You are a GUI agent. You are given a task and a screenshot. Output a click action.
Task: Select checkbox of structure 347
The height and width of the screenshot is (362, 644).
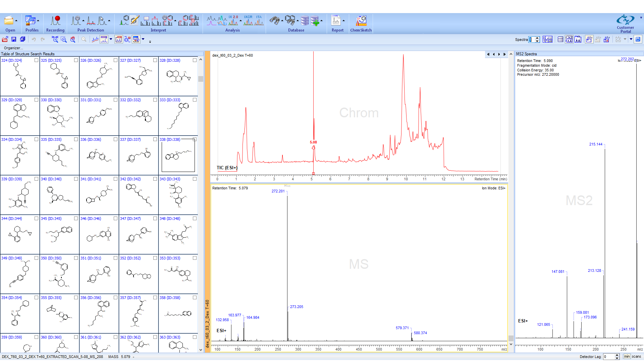(155, 219)
